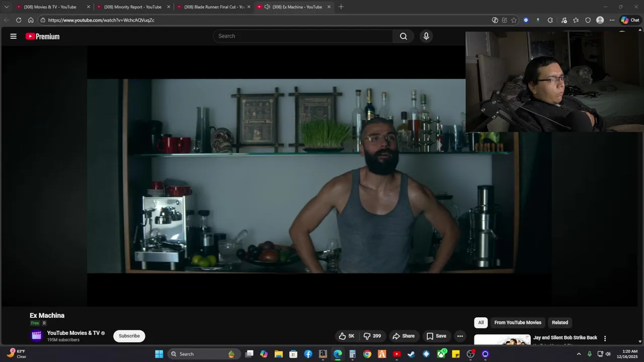Go to browser home page

31,20
